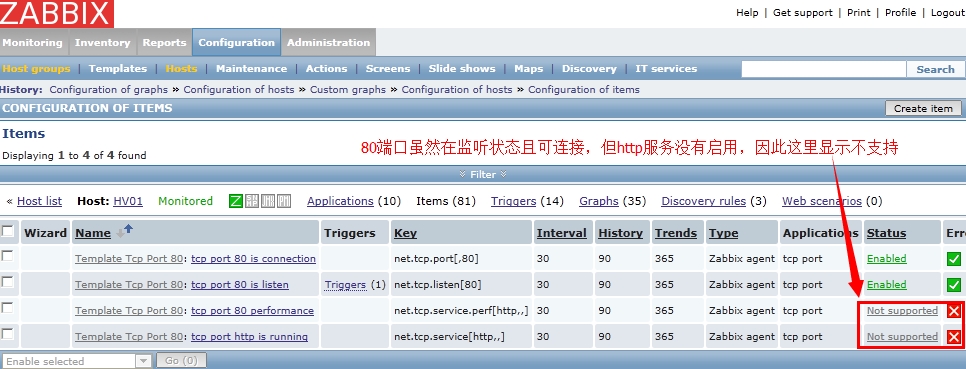Open the Inventory menu tab

(102, 43)
